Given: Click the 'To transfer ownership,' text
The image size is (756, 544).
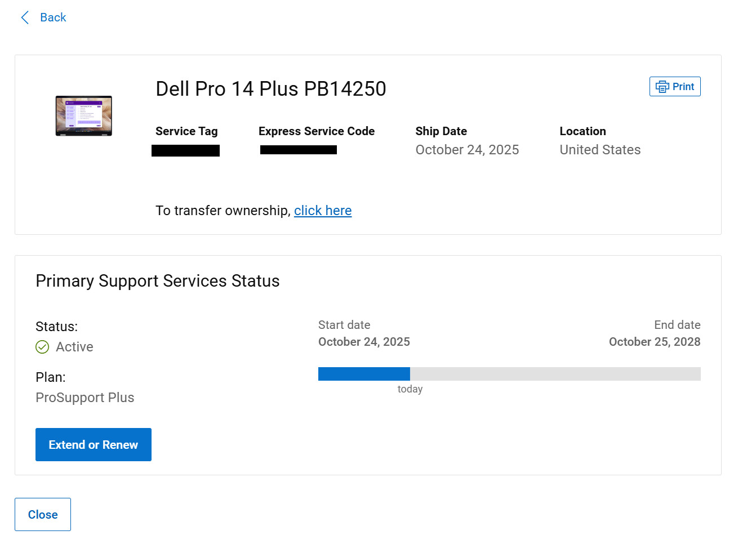Looking at the screenshot, I should [x=223, y=211].
